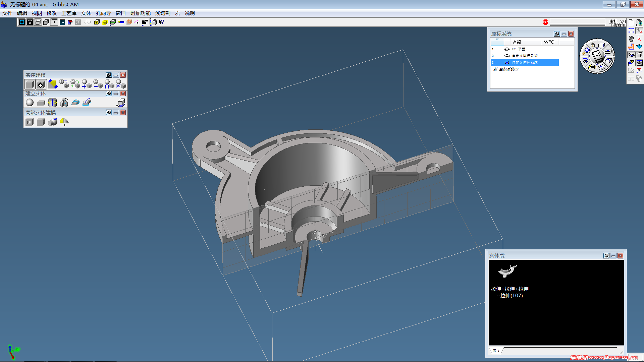Toggle visibility eye of row 2 自定义坐标系统
Screen dimensions: 644x362
coord(507,56)
